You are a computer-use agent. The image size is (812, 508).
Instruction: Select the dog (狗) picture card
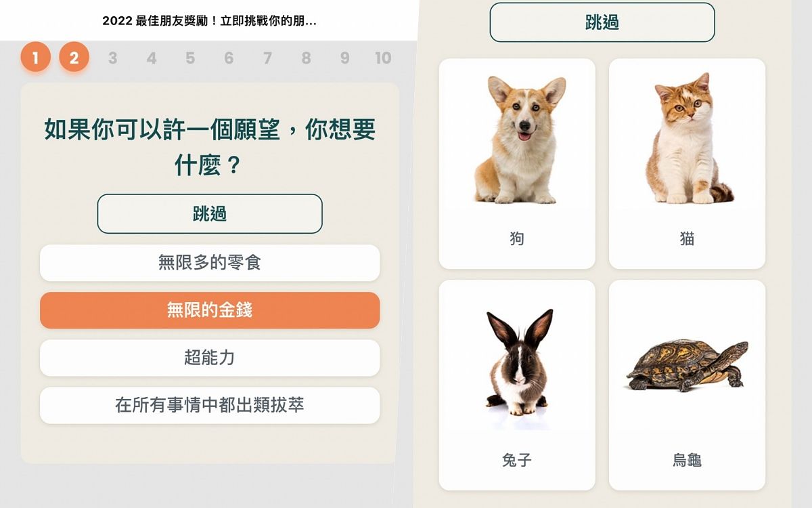(517, 164)
